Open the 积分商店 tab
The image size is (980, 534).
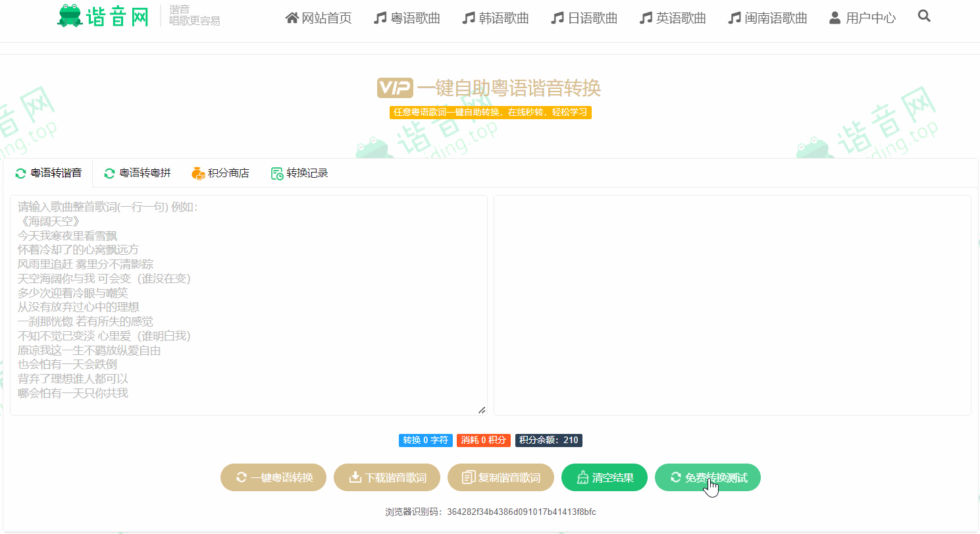point(220,173)
